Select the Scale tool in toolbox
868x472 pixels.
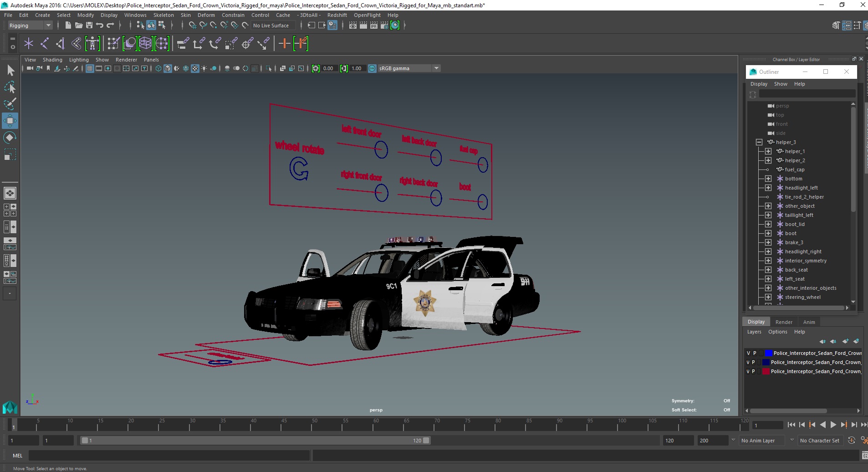10,154
